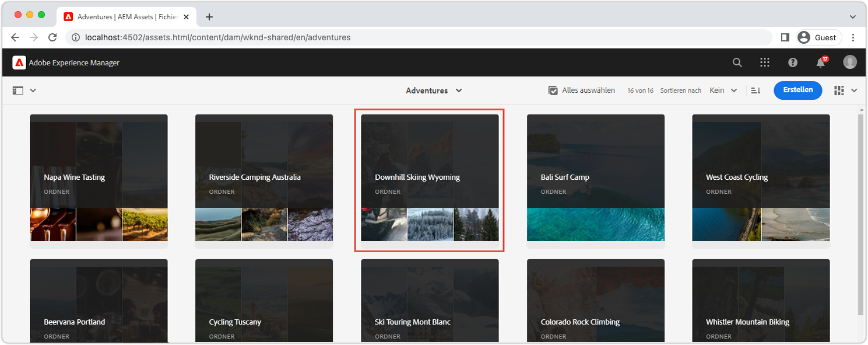Open the Help question mark icon
The image size is (868, 345).
tap(793, 62)
